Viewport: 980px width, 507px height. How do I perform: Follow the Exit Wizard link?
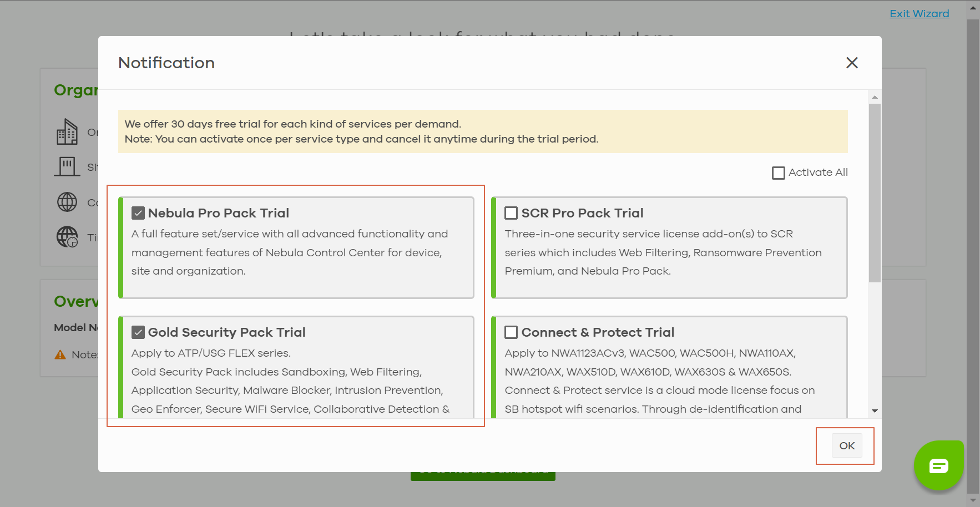pyautogui.click(x=920, y=13)
